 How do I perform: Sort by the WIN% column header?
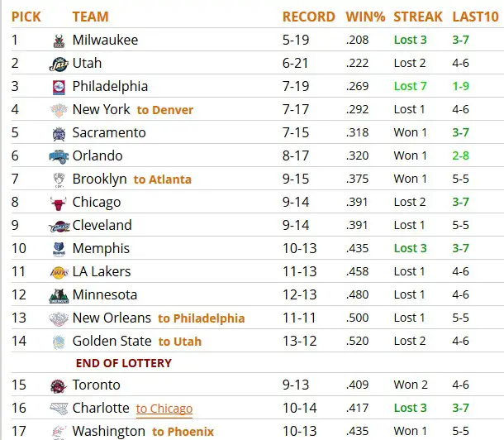point(364,17)
